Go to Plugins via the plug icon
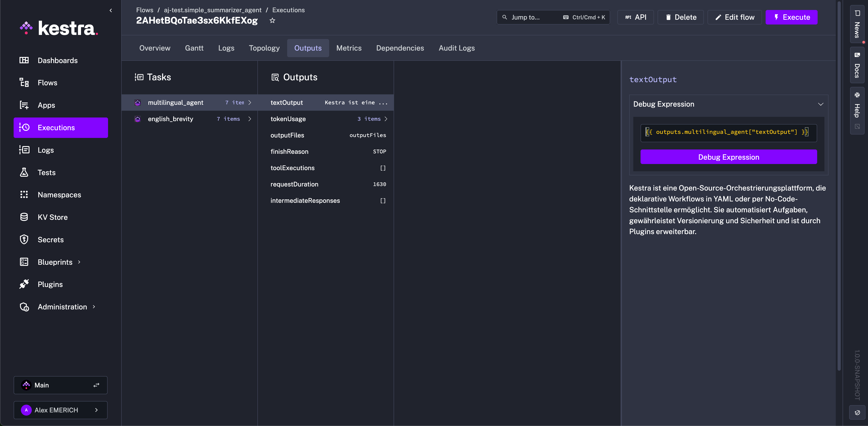The height and width of the screenshot is (426, 868). tap(24, 284)
